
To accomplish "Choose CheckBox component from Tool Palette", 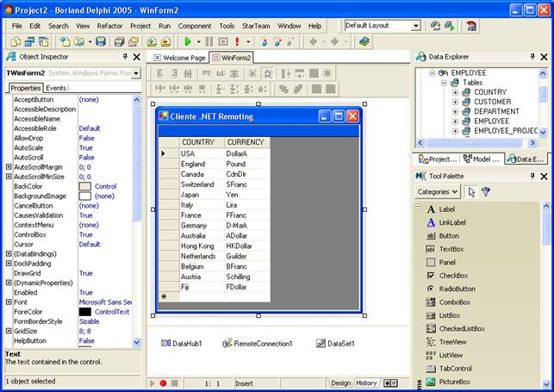I will [453, 276].
